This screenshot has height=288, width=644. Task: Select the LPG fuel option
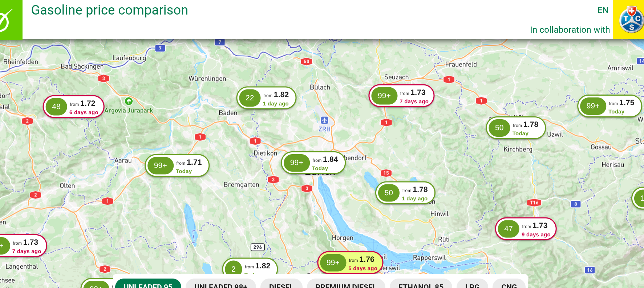click(473, 284)
